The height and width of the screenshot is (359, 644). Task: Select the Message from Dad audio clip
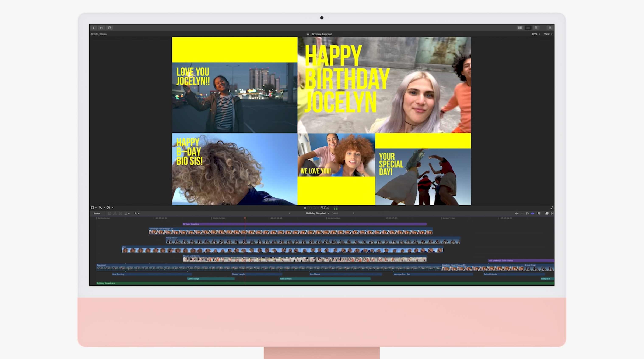(433, 274)
